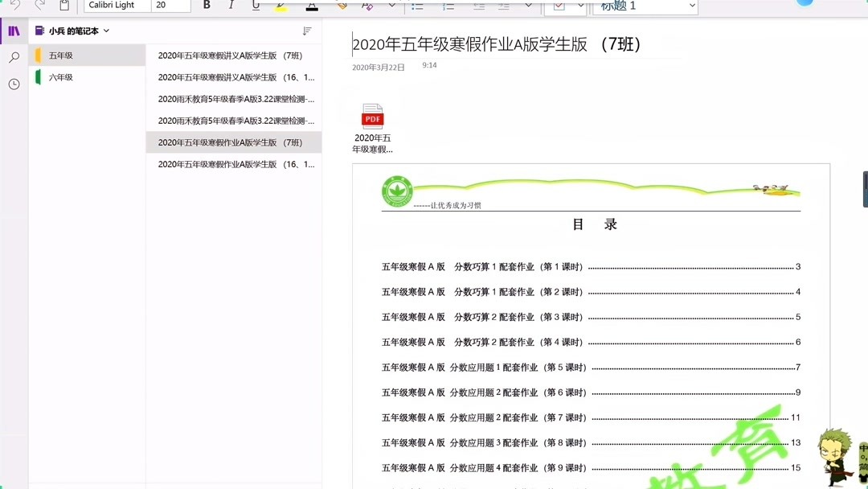Viewport: 868px width, 489px height.
Task: Select the Notebooks shelf icon
Action: click(13, 31)
